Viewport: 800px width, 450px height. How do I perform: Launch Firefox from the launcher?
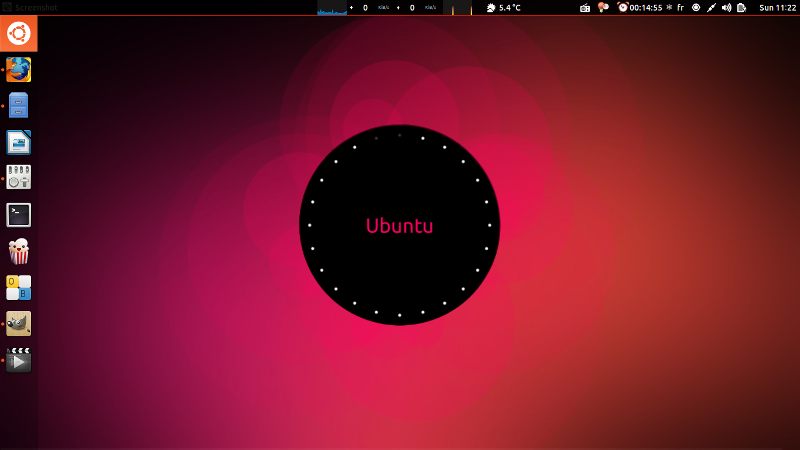[18, 69]
